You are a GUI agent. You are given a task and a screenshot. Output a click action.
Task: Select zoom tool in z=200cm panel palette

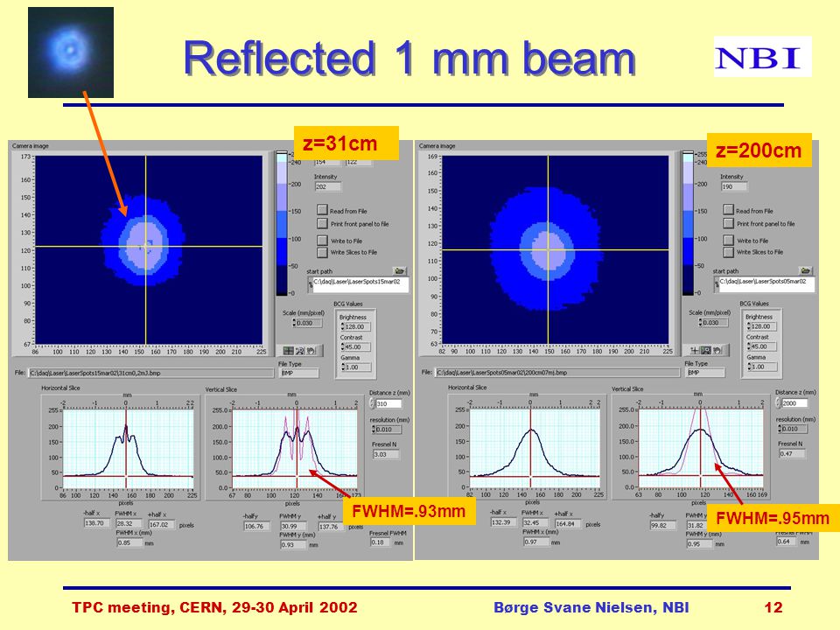pyautogui.click(x=706, y=350)
